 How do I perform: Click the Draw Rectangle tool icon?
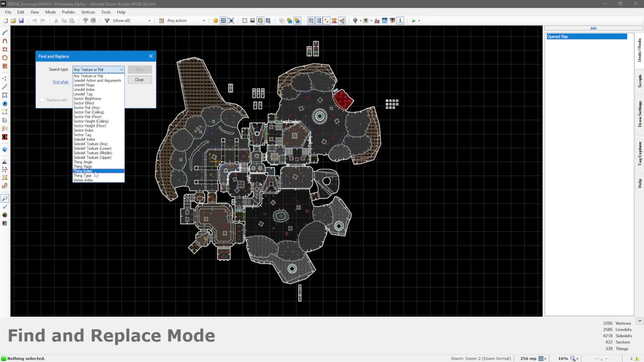tap(5, 49)
